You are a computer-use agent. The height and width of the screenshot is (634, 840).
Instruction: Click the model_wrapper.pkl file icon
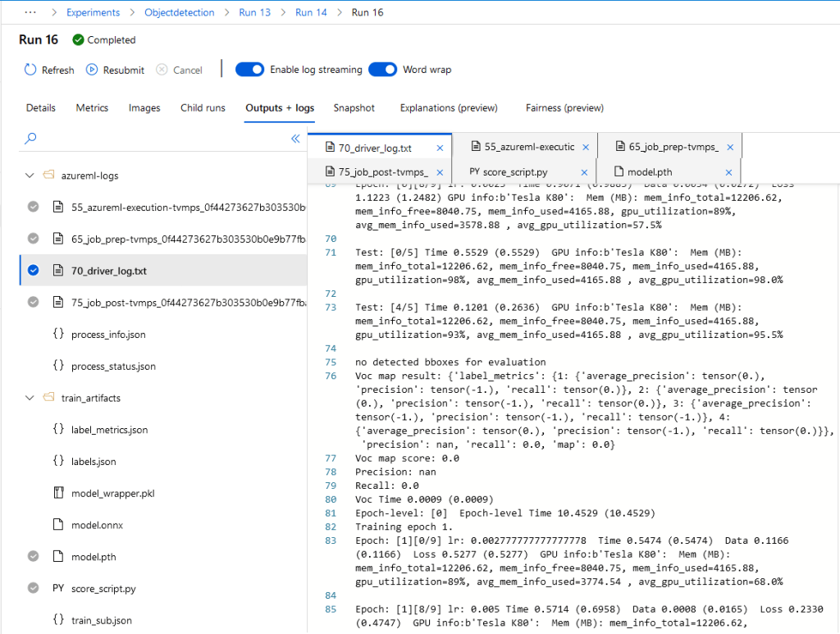(58, 492)
